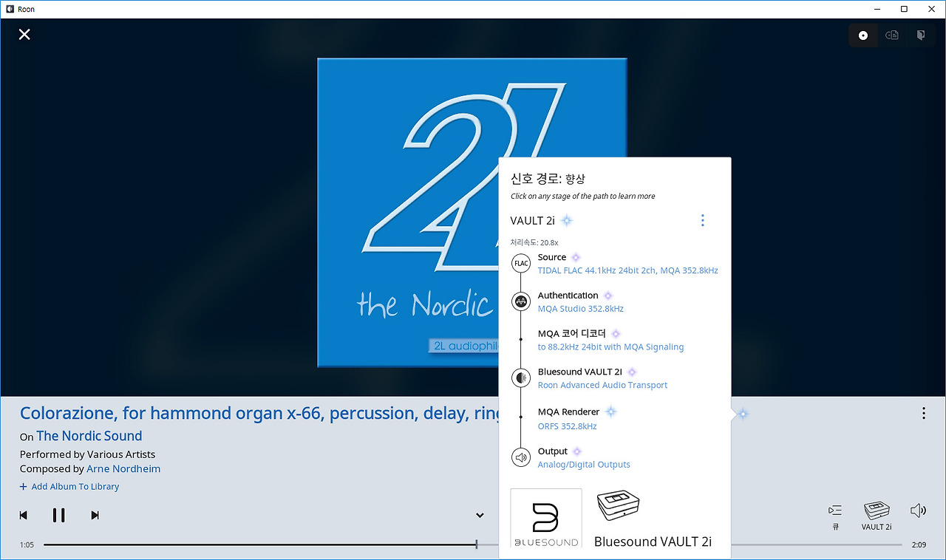Open the 'to 88.2kHz 24bit with MQA Signaling' details

pos(611,347)
